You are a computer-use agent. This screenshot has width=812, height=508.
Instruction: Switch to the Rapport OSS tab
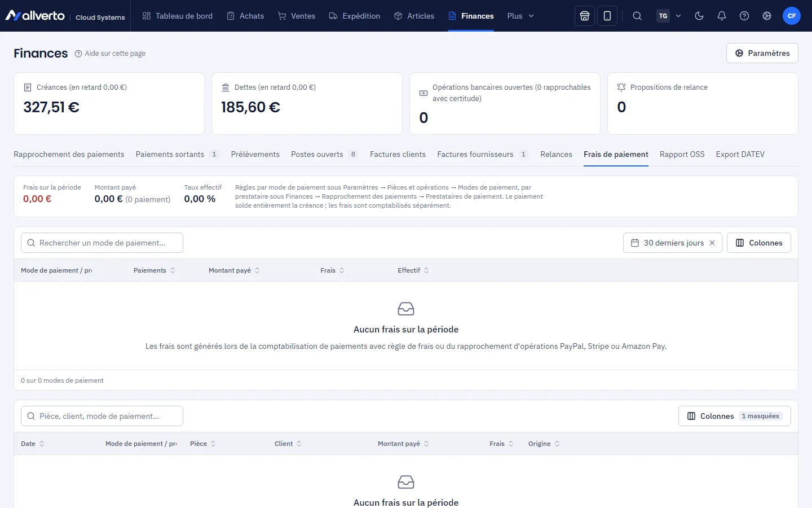pos(682,154)
